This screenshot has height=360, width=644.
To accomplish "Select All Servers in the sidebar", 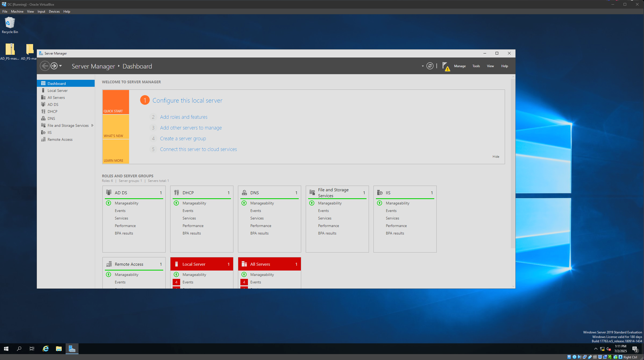I will (x=66, y=98).
